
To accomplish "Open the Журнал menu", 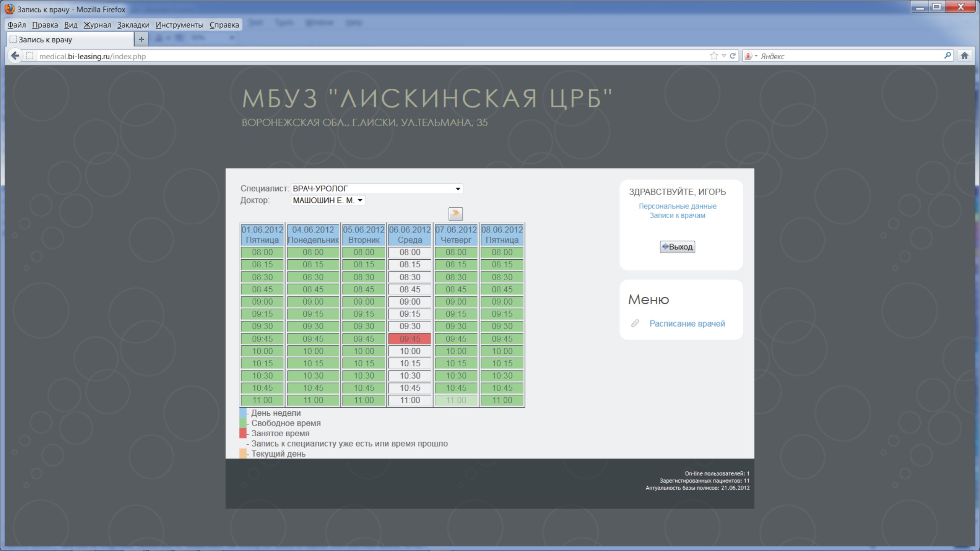I will pyautogui.click(x=97, y=25).
